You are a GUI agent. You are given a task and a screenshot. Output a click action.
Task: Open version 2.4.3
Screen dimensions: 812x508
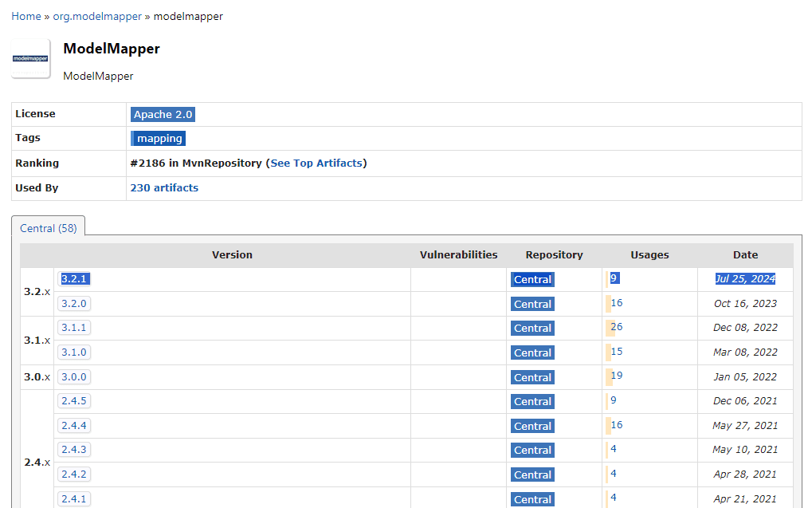pyautogui.click(x=74, y=450)
